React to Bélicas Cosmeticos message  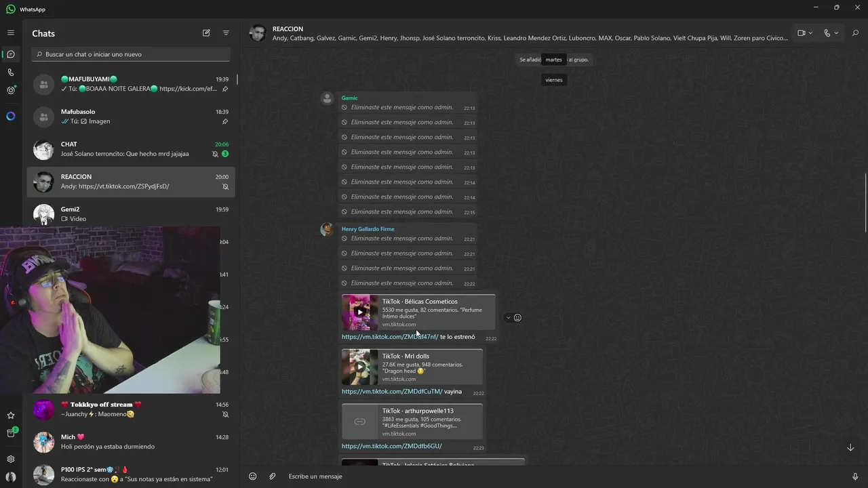pos(517,317)
